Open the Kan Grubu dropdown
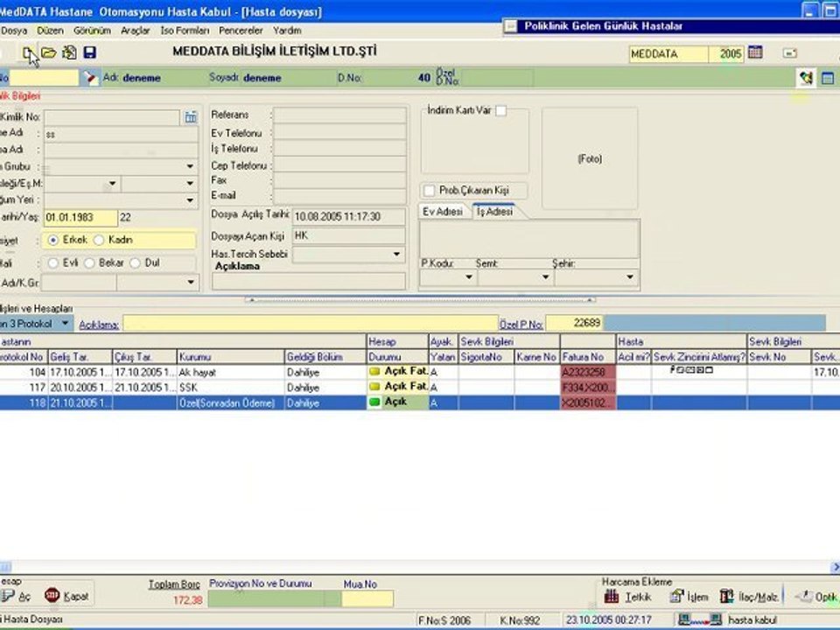 190,166
